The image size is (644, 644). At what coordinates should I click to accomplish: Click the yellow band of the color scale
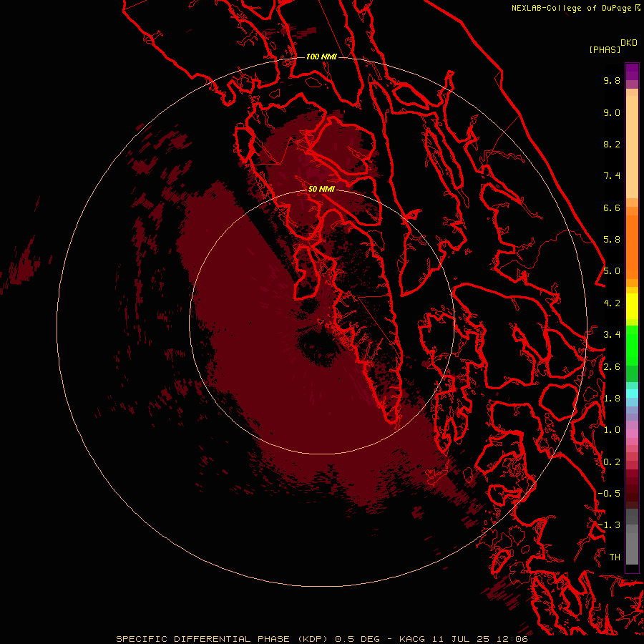[x=632, y=306]
